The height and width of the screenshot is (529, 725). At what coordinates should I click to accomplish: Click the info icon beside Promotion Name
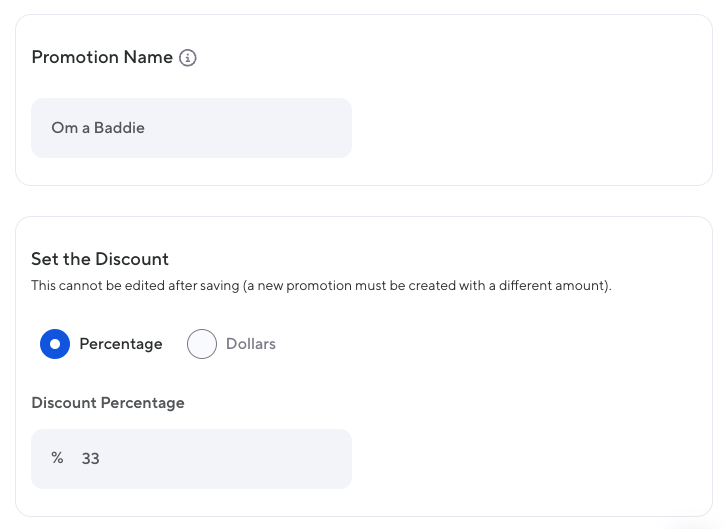[x=188, y=58]
